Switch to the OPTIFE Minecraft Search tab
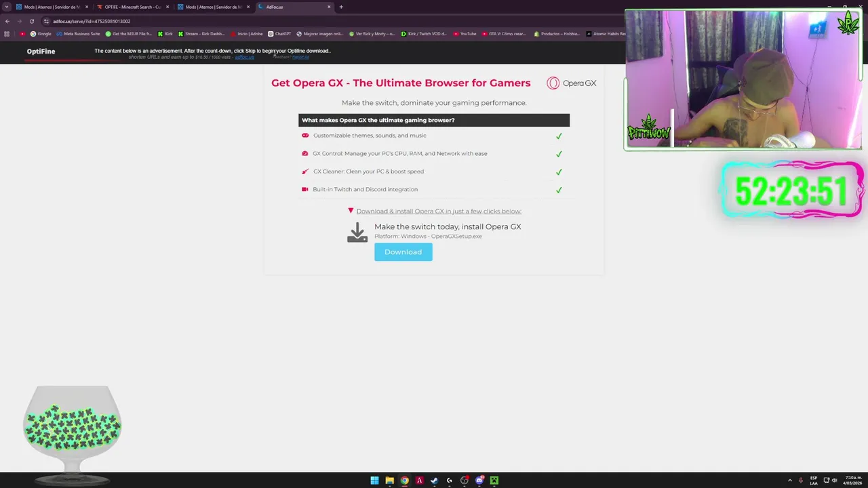Image resolution: width=868 pixels, height=488 pixels. coord(132,7)
